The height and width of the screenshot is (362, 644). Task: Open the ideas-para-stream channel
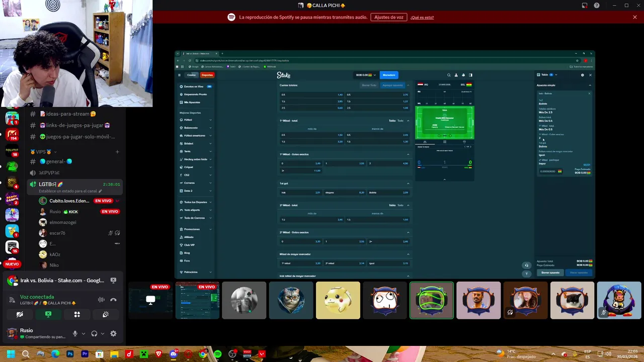point(68,114)
